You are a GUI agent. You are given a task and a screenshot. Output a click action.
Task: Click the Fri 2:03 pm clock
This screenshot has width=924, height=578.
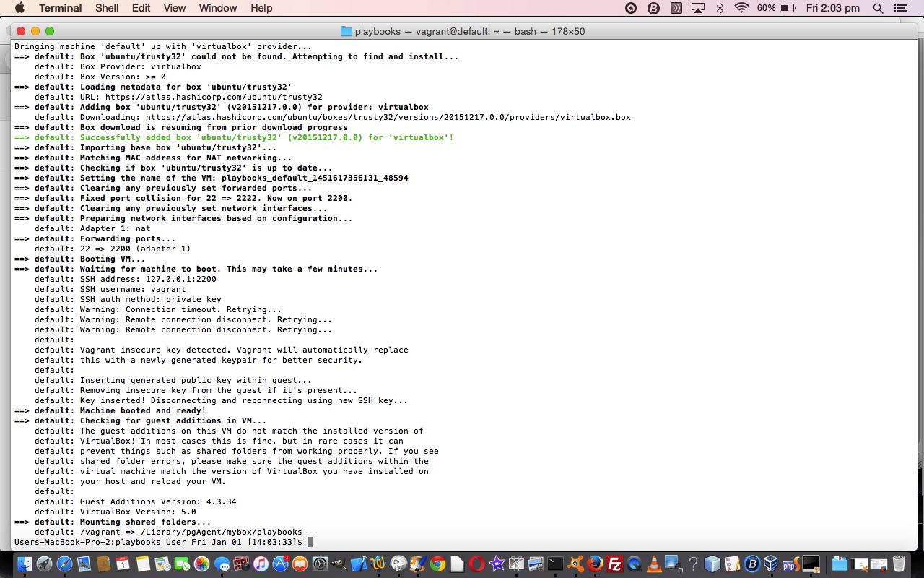(833, 8)
